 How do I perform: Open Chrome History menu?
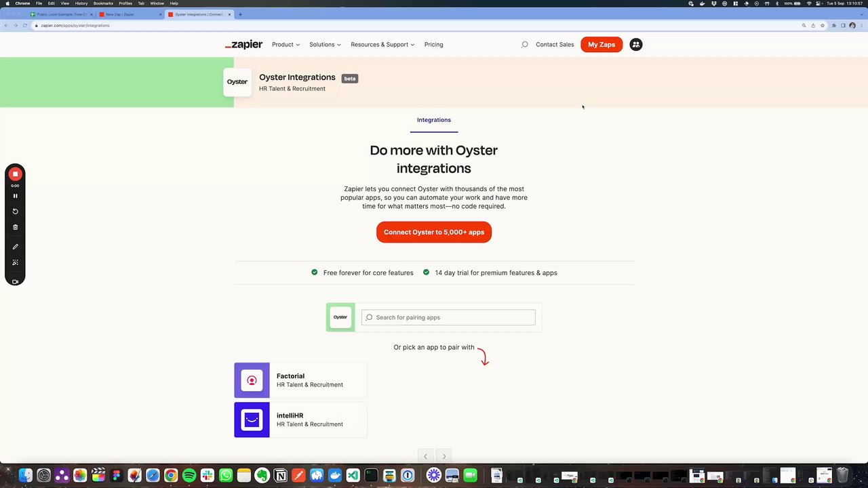[x=81, y=3]
